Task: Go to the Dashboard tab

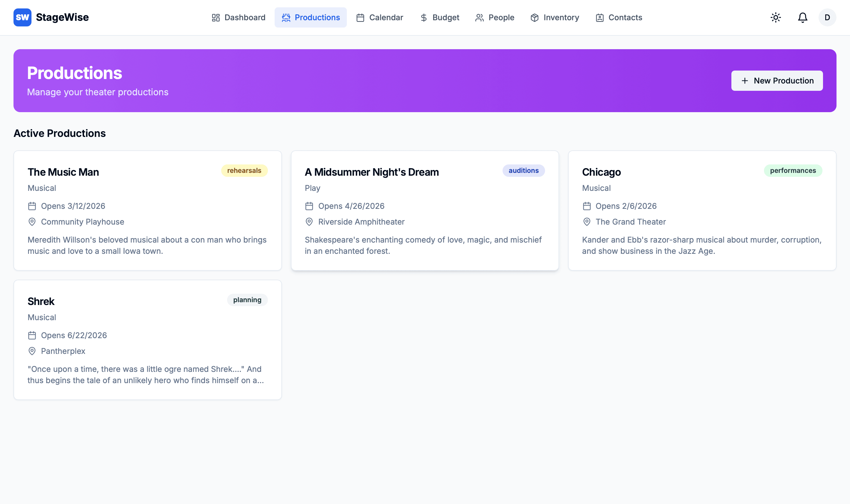Action: click(238, 17)
